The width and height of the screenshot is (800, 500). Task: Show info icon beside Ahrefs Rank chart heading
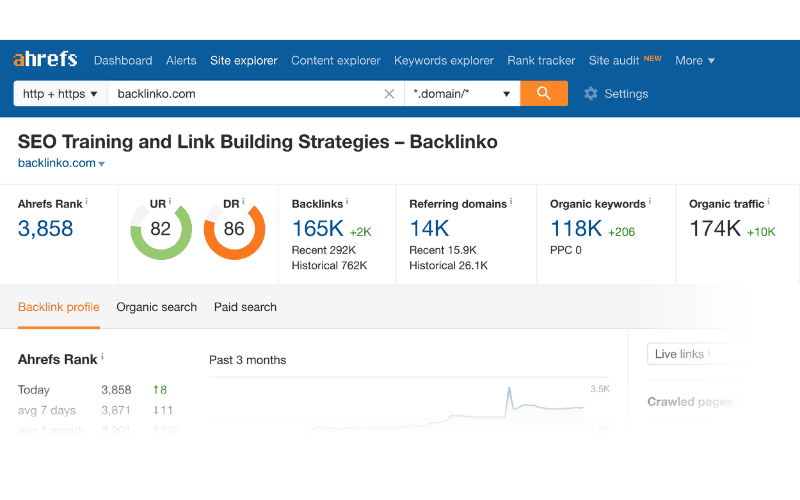click(102, 357)
